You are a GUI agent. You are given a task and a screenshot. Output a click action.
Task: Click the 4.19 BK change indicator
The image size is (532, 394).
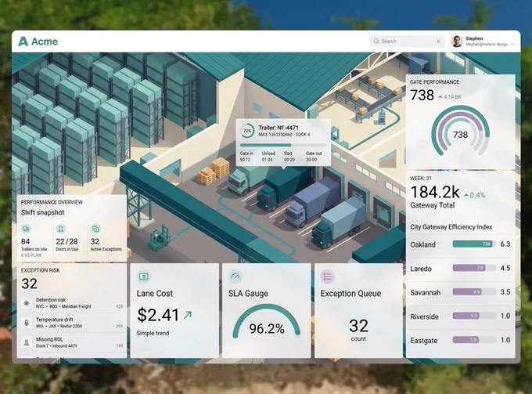point(450,97)
